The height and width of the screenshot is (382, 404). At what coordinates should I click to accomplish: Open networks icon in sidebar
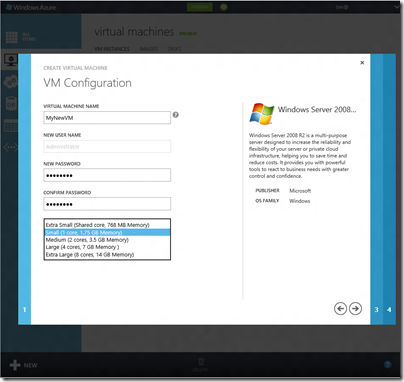pyautogui.click(x=11, y=147)
